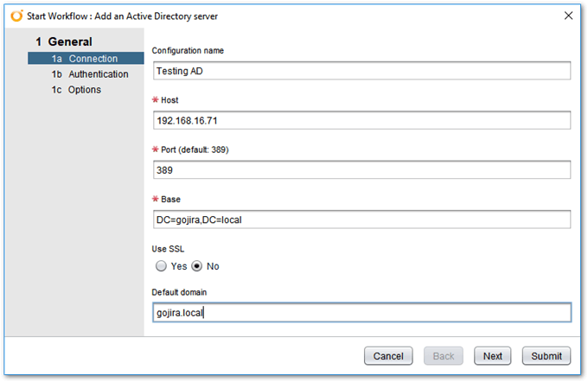
Task: Select Yes for Use SSL
Action: [161, 266]
